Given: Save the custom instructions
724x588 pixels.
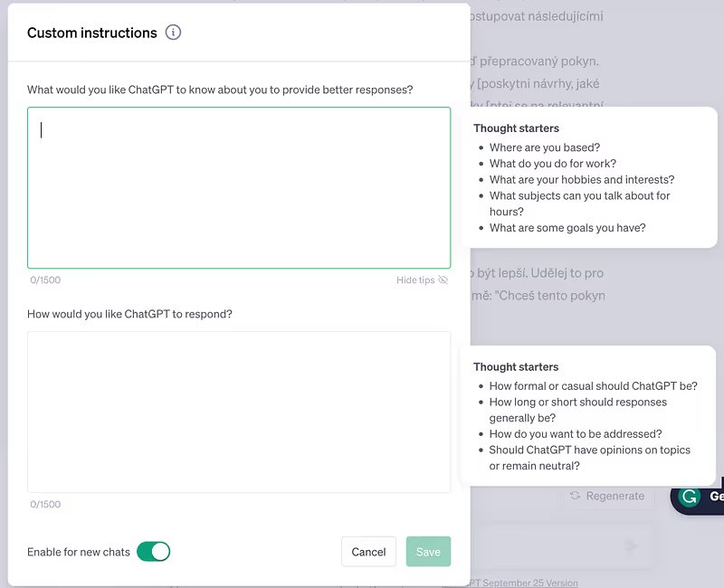Looking at the screenshot, I should pyautogui.click(x=428, y=552).
